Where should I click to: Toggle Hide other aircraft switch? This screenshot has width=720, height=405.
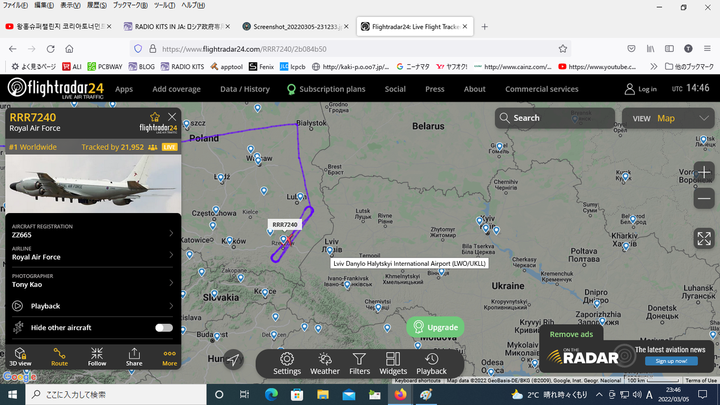click(163, 328)
